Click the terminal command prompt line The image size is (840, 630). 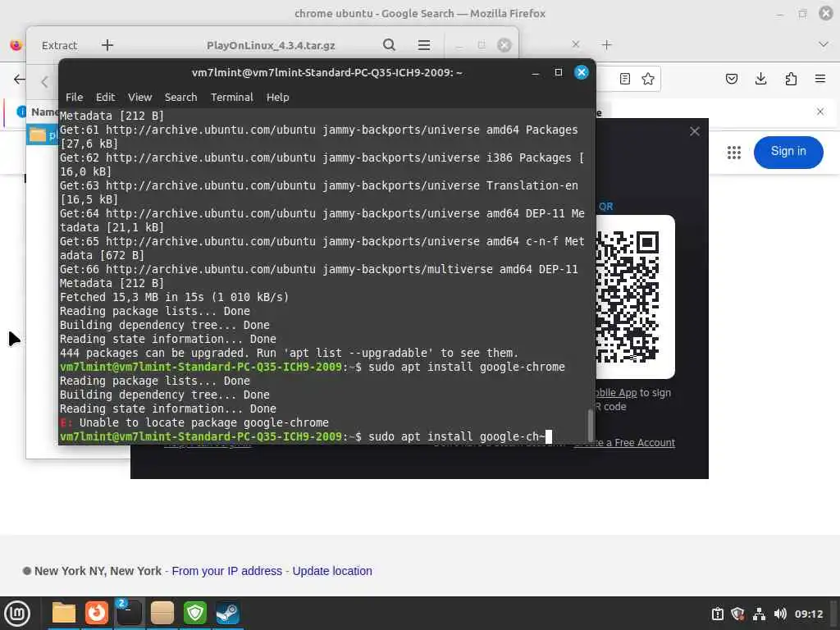(x=305, y=436)
